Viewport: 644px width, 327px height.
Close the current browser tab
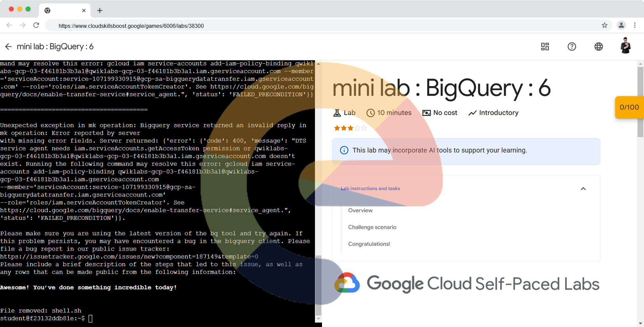click(84, 10)
